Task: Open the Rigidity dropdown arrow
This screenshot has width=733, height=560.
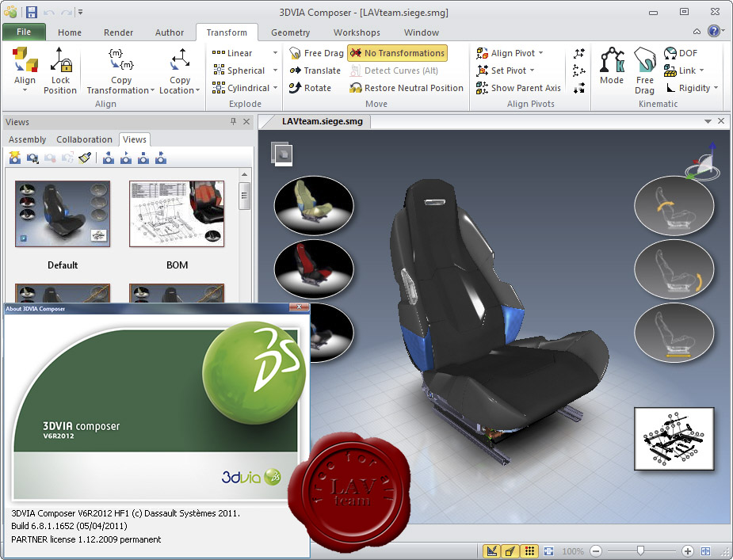Action: (716, 88)
